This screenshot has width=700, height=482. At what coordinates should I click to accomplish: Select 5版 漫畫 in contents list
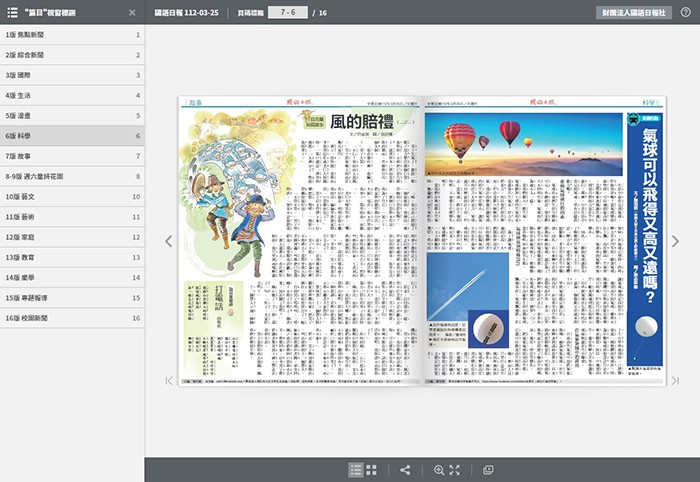tap(72, 115)
